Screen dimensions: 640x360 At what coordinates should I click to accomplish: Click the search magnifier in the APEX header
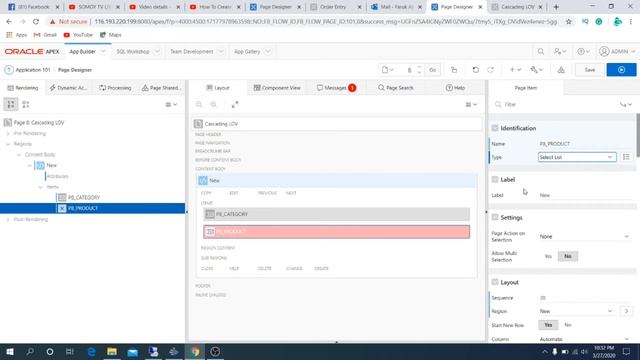(x=540, y=51)
